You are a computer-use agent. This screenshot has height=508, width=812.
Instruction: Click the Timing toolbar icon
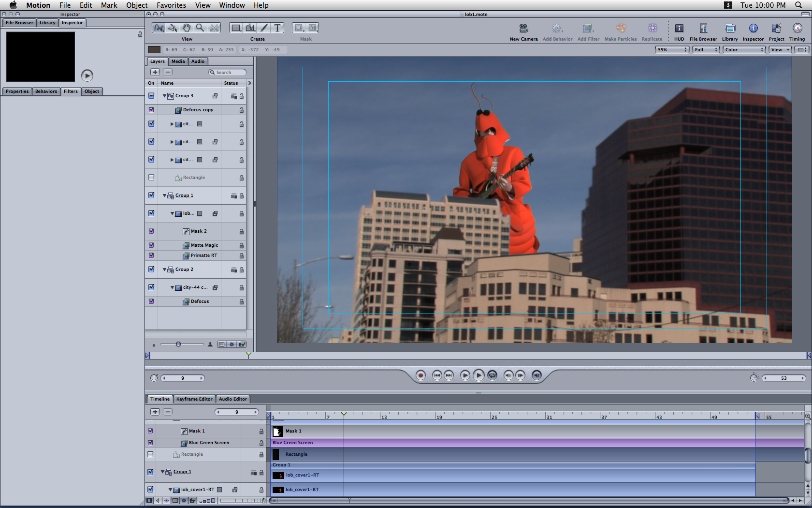tap(797, 29)
